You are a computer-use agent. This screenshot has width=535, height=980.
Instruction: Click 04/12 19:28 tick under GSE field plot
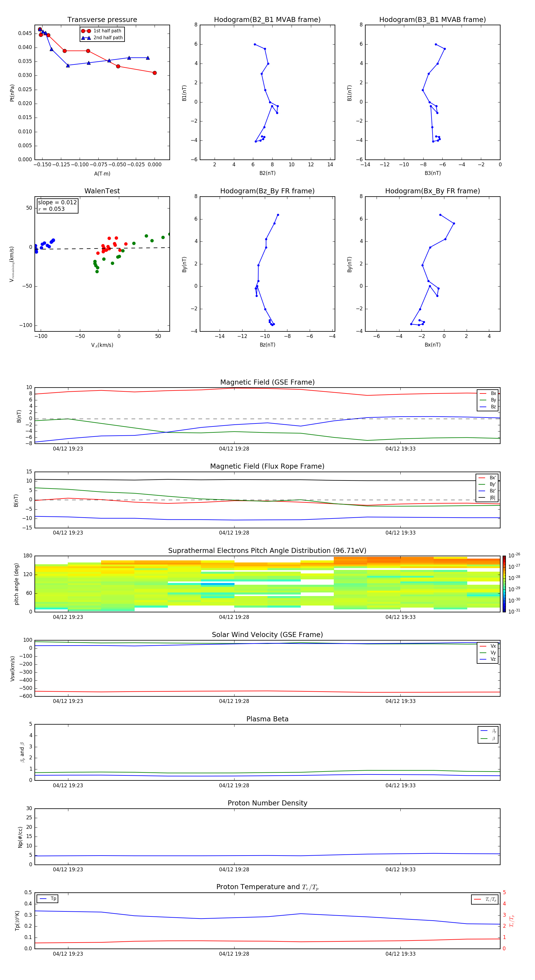(234, 449)
